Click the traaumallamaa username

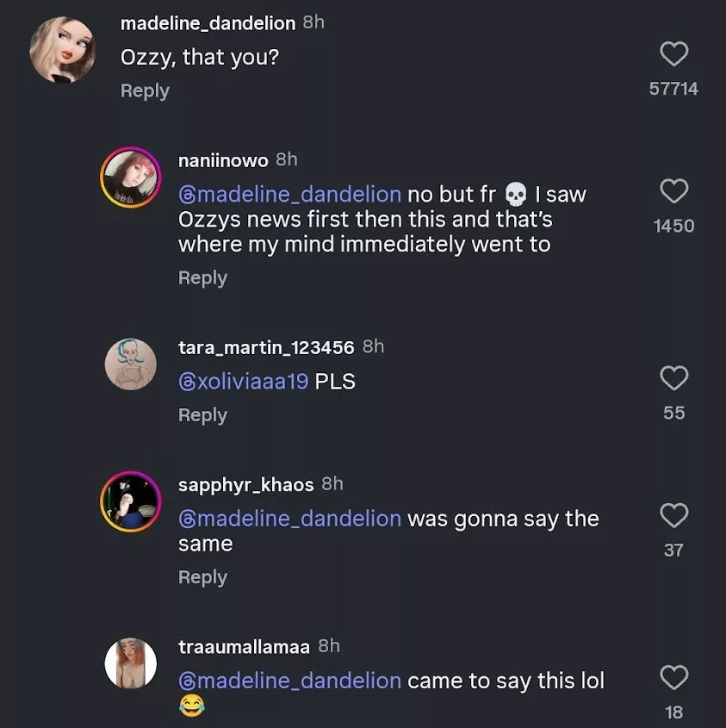click(244, 646)
